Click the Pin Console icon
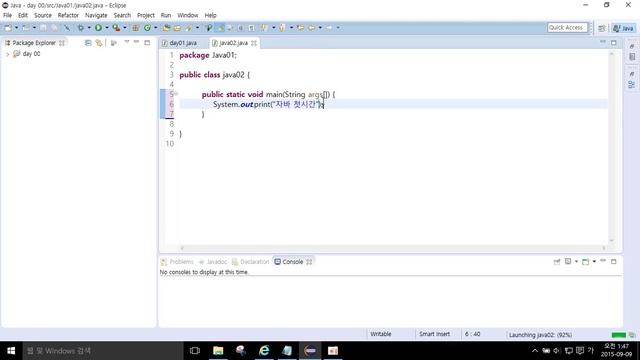This screenshot has width=640, height=360. (x=557, y=262)
